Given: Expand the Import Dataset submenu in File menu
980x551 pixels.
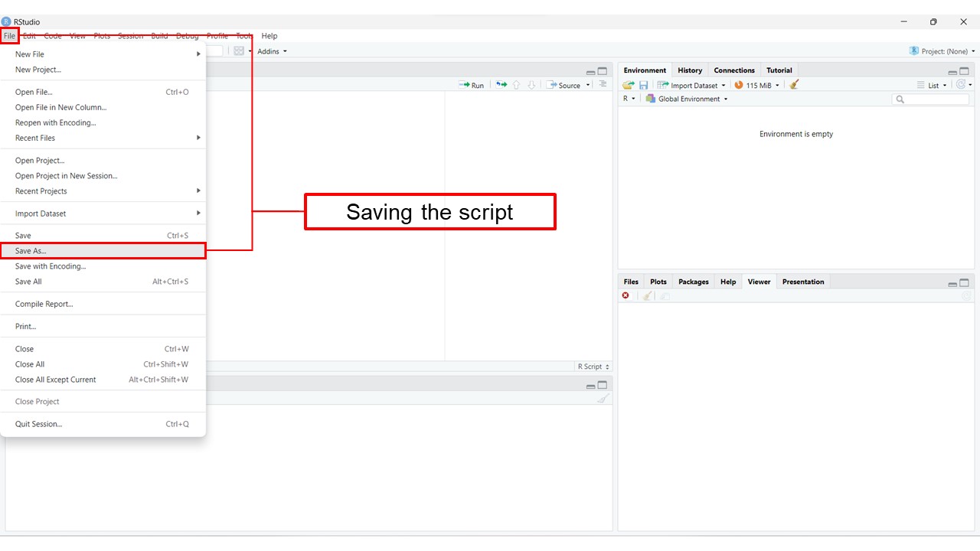Looking at the screenshot, I should 103,214.
